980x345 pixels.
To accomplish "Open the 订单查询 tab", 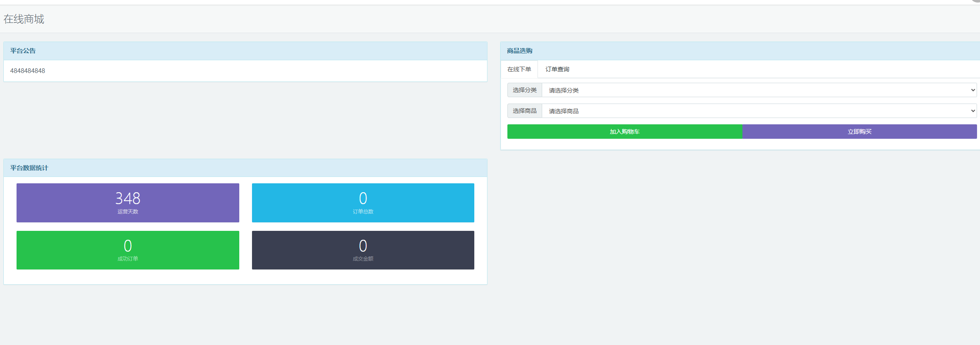I will coord(557,69).
